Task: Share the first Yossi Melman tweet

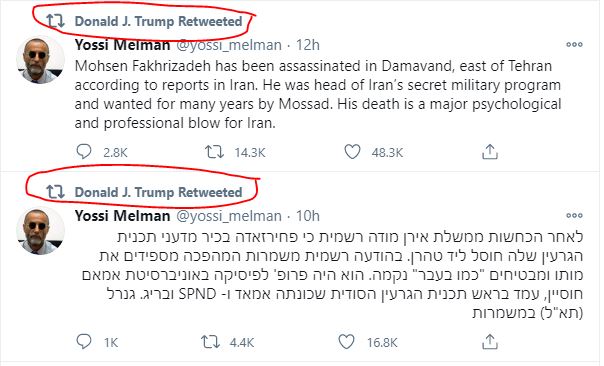Action: point(490,152)
